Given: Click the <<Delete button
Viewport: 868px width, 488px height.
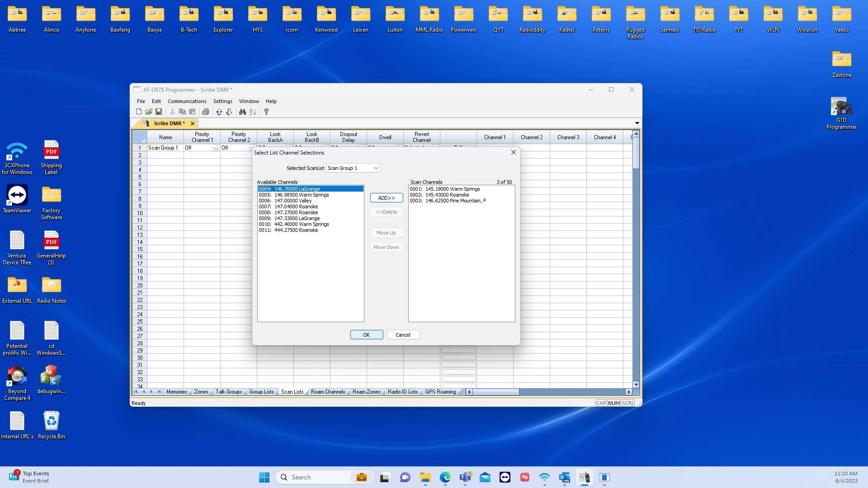Looking at the screenshot, I should pos(387,212).
